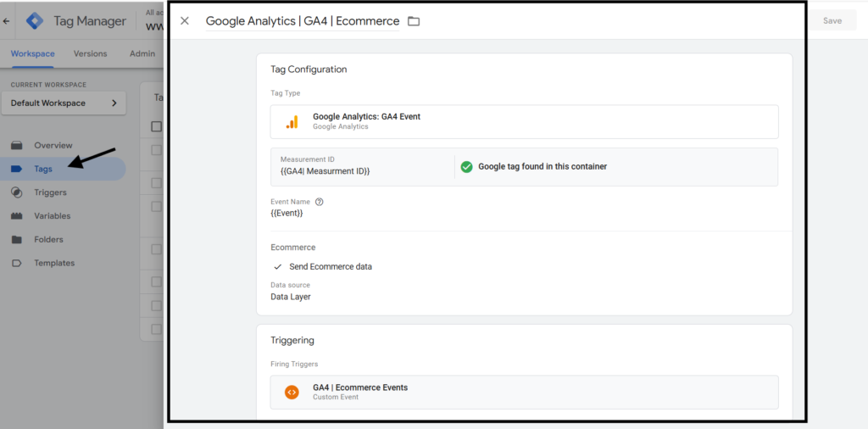Click the Tags label icon
This screenshot has width=868, height=429.
[17, 169]
